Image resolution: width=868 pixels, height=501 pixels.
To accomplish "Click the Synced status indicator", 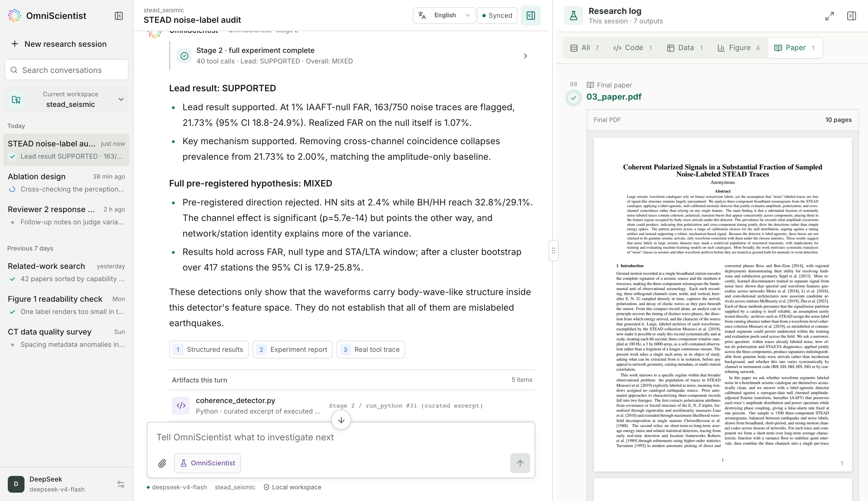I will tap(497, 16).
